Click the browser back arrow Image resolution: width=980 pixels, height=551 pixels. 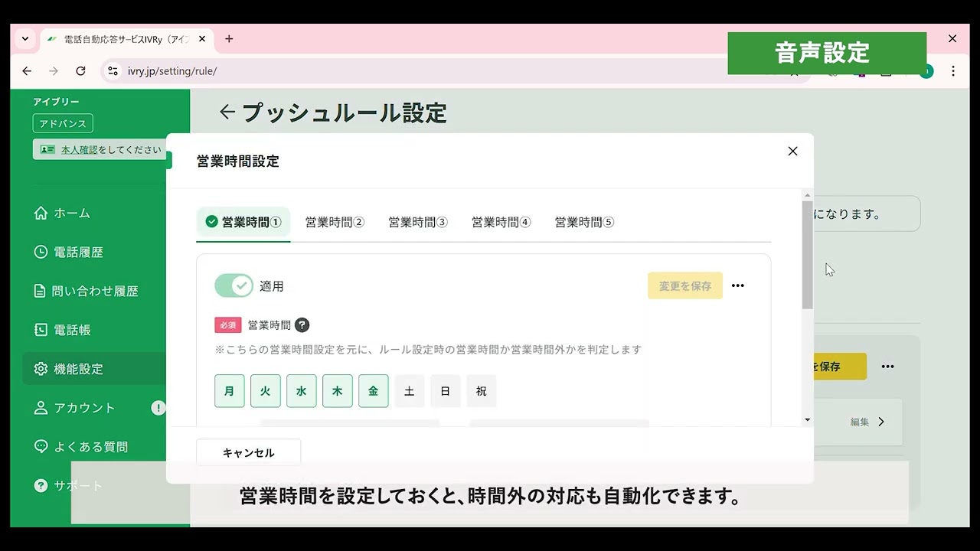click(x=27, y=71)
